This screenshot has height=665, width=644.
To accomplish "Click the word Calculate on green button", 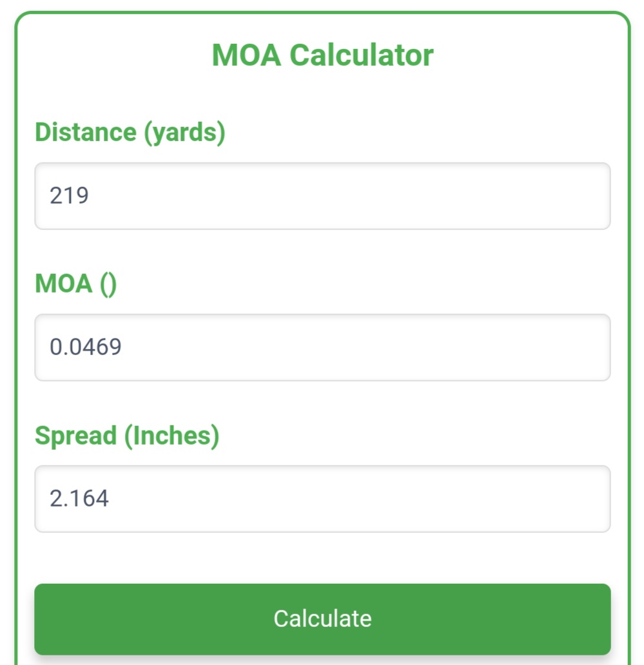I will click(x=322, y=619).
